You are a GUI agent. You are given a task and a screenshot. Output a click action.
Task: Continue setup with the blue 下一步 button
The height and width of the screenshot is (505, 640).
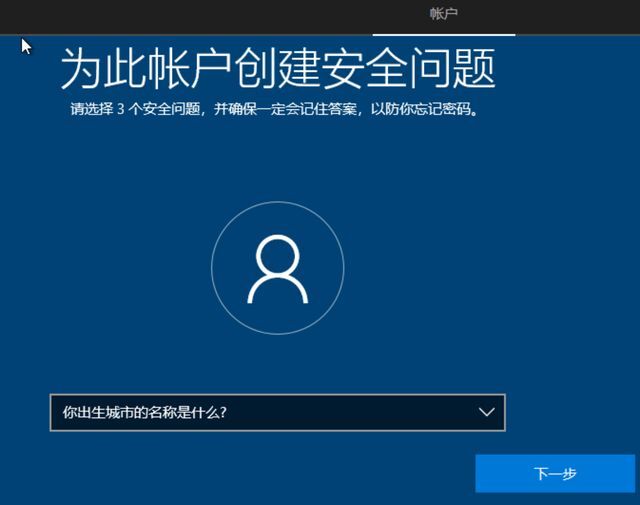(x=555, y=473)
